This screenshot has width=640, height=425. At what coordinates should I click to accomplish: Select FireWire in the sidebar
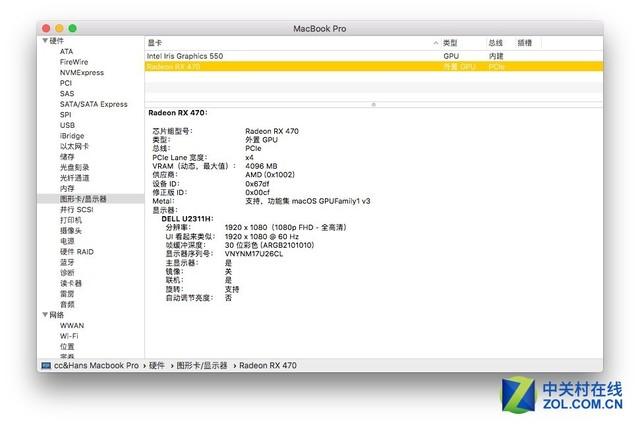(x=74, y=62)
